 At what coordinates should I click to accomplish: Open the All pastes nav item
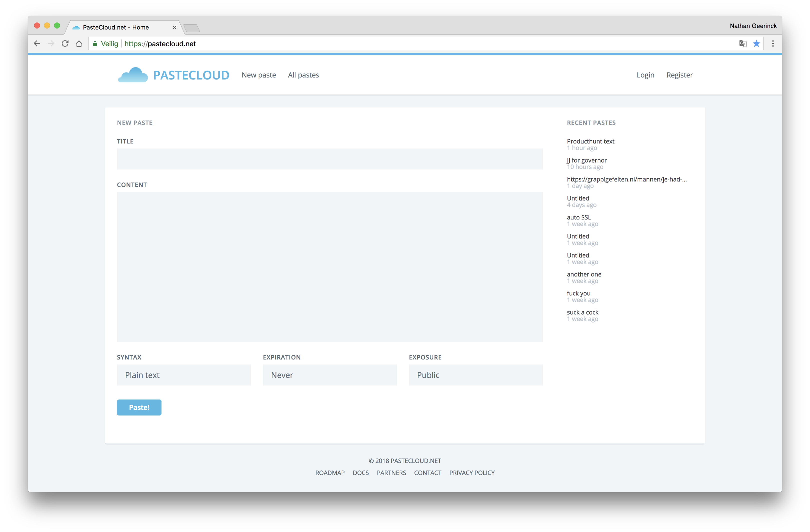click(303, 75)
